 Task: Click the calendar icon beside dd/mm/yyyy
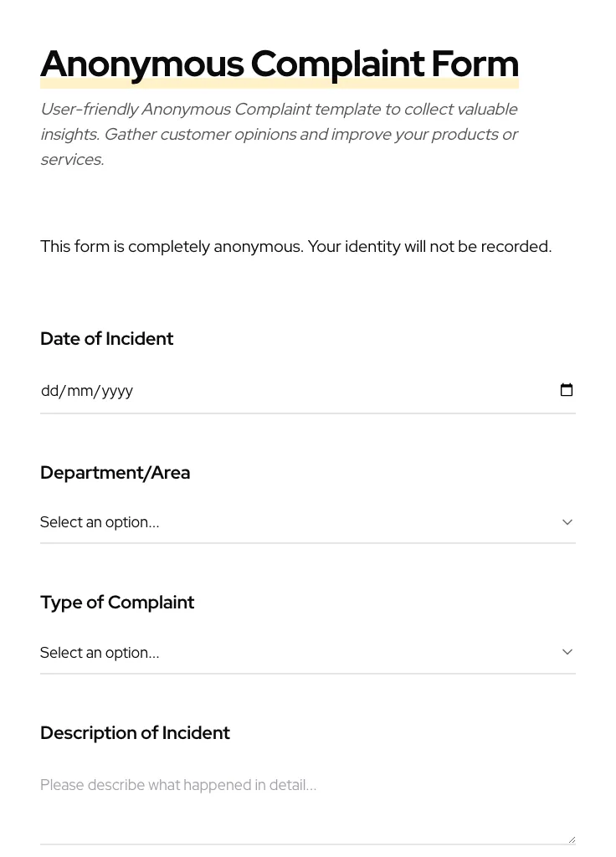coord(567,390)
